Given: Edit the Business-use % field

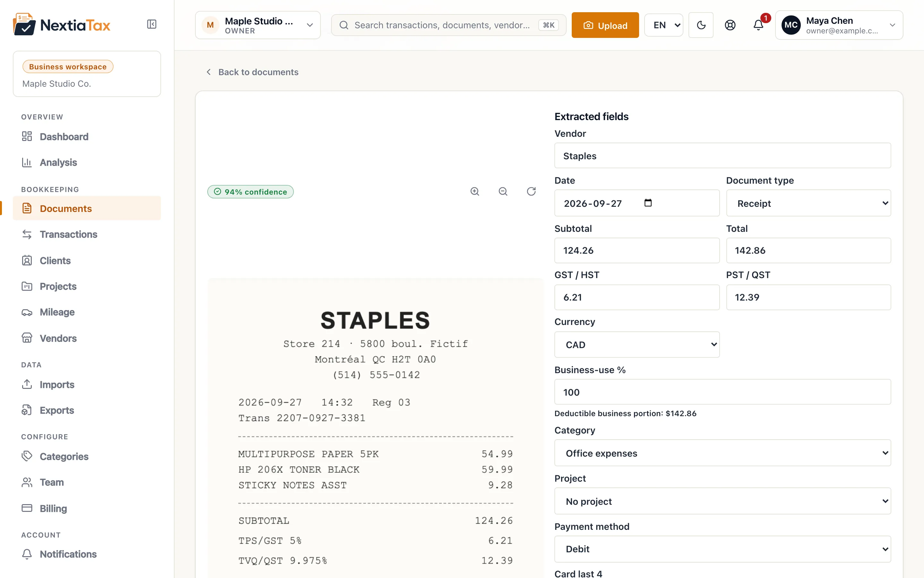Looking at the screenshot, I should point(723,392).
